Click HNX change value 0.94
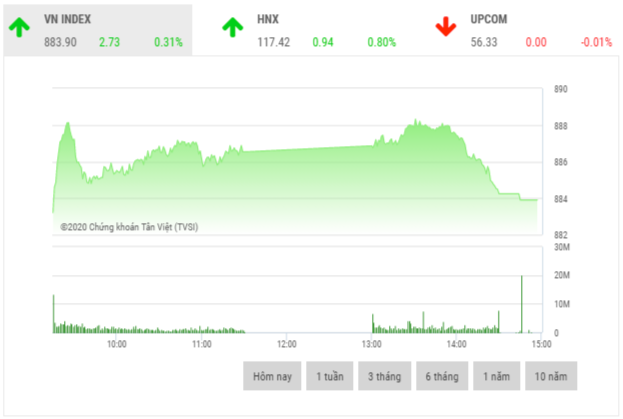The image size is (623, 419). [323, 42]
